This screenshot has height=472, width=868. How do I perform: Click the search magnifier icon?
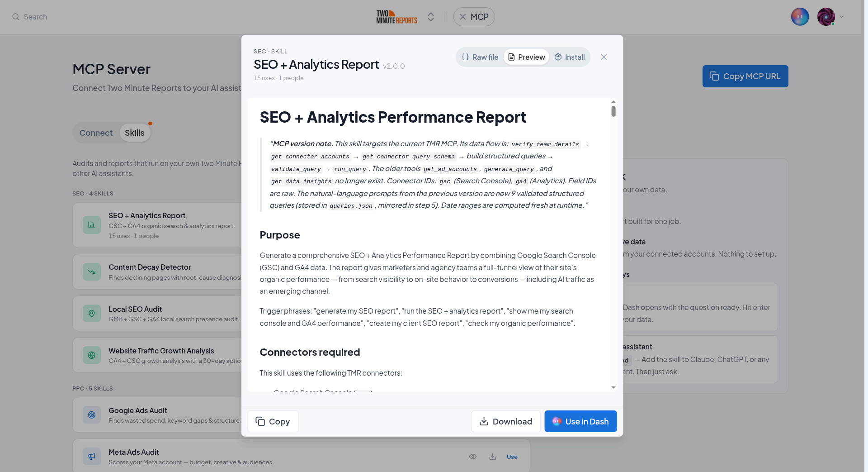[16, 17]
